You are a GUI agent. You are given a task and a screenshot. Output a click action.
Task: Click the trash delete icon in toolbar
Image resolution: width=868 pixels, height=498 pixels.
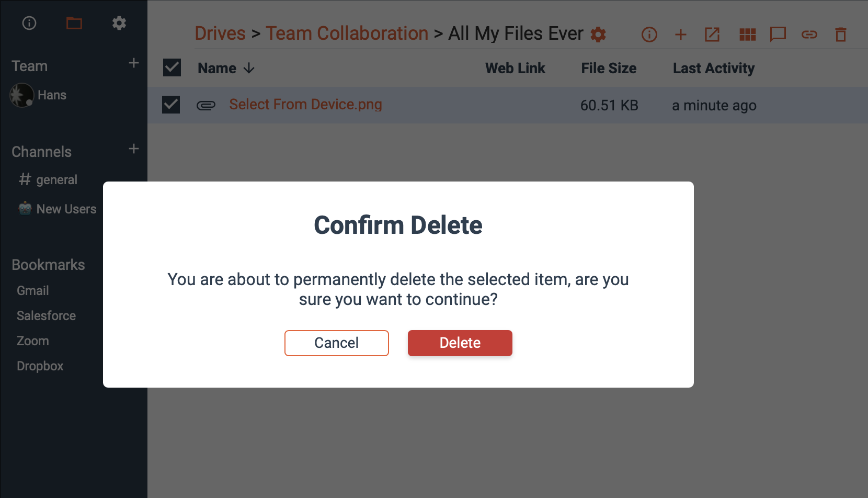click(840, 35)
